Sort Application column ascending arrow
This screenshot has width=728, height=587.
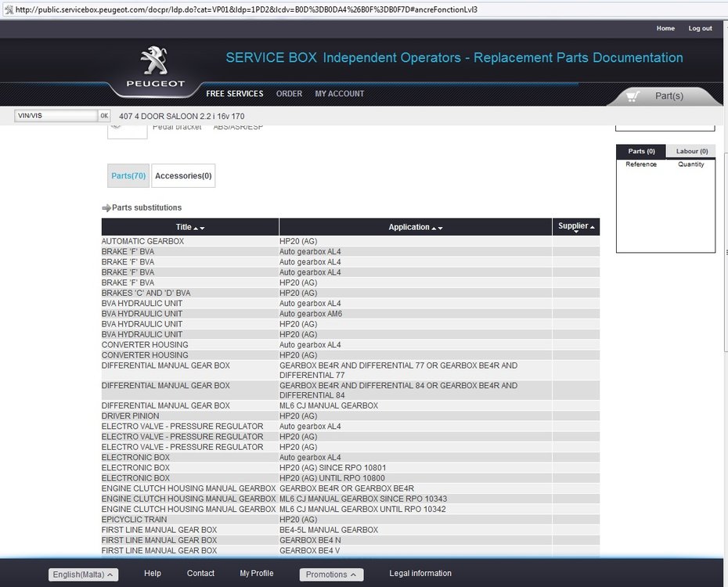434,229
